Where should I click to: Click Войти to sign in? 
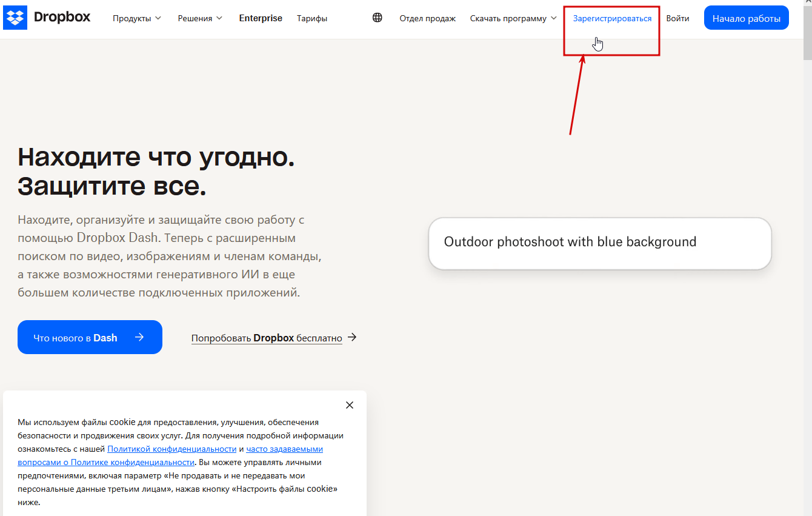point(677,18)
